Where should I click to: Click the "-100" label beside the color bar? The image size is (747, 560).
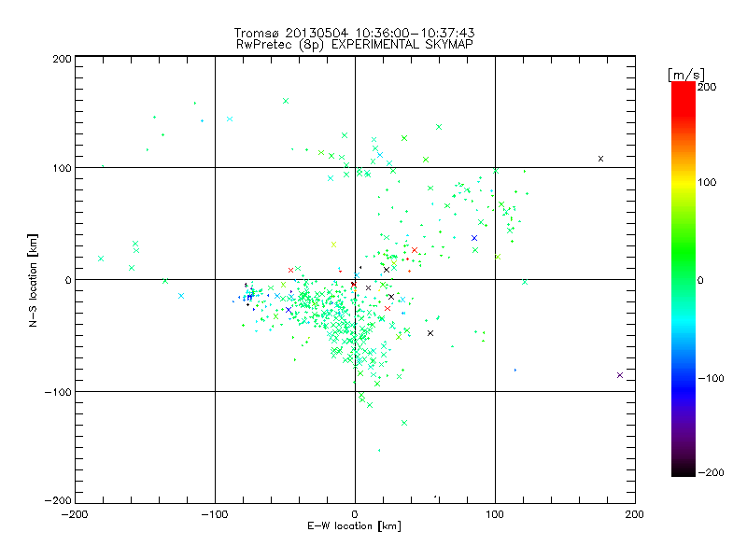tap(711, 378)
